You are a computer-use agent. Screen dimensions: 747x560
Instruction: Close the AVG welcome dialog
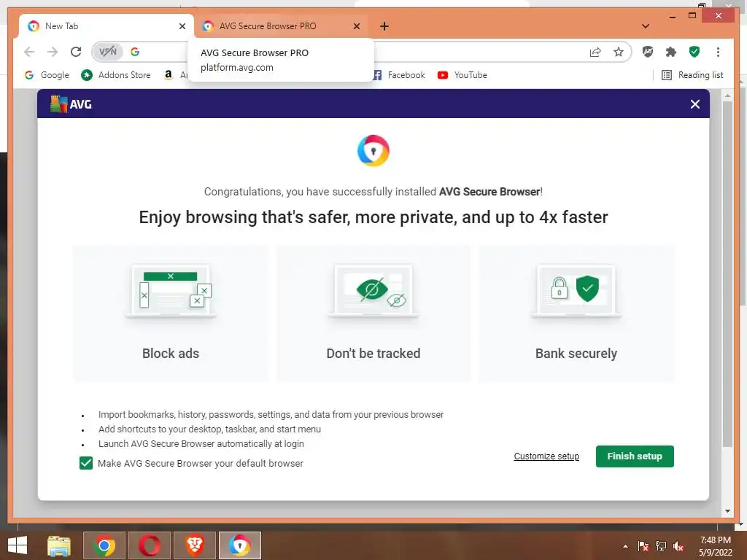tap(695, 104)
